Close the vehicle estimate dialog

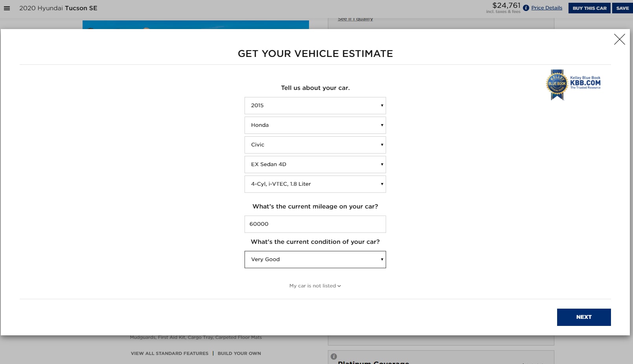(619, 39)
